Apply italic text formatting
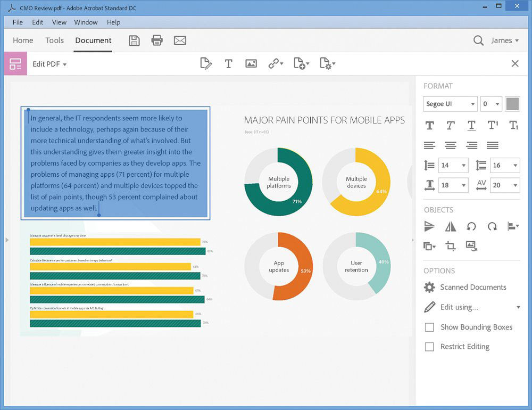Viewport: 532px width, 410px height. coord(450,126)
